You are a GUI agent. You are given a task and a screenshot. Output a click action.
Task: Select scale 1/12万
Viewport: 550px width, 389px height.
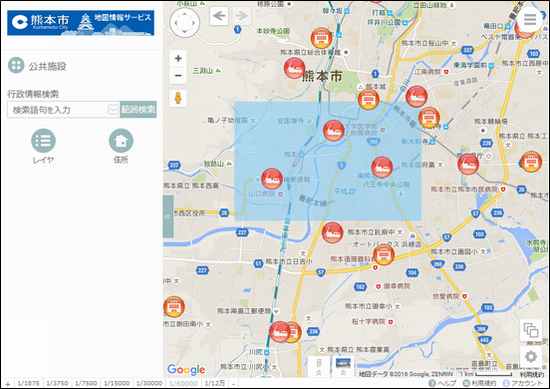(x=215, y=383)
